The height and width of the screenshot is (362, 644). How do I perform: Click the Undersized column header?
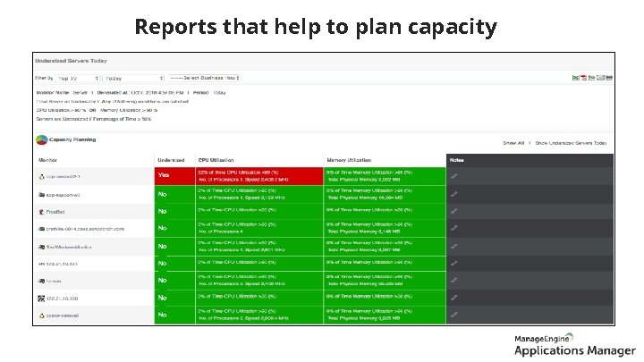pos(171,160)
